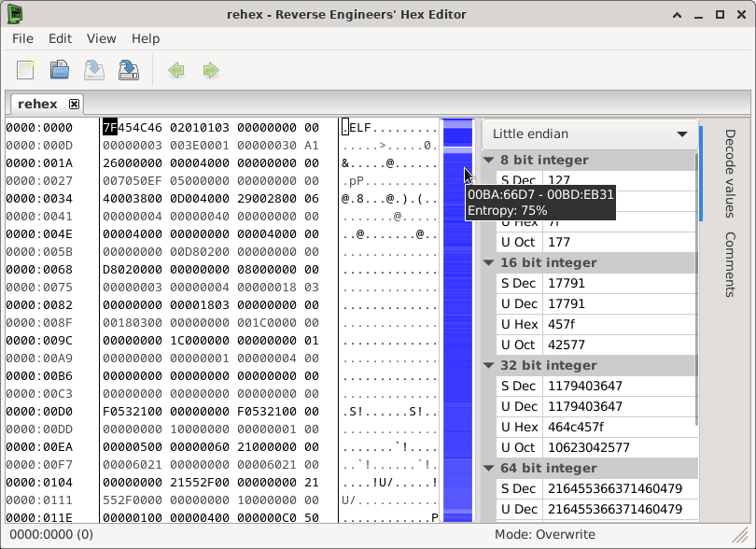This screenshot has width=756, height=549.
Task: Click hex value F0532100 at row 00D0
Action: click(133, 412)
